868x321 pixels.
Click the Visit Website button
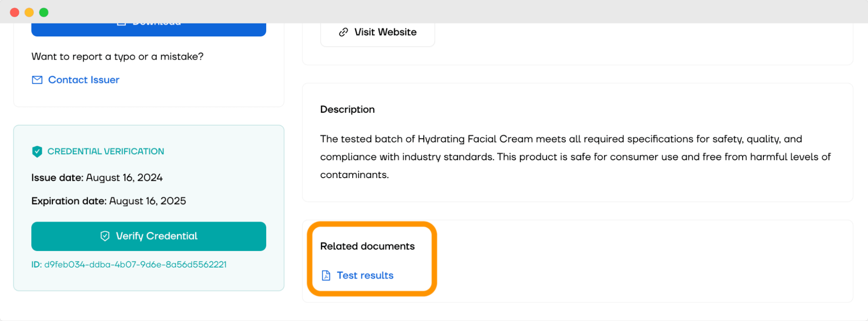click(377, 33)
